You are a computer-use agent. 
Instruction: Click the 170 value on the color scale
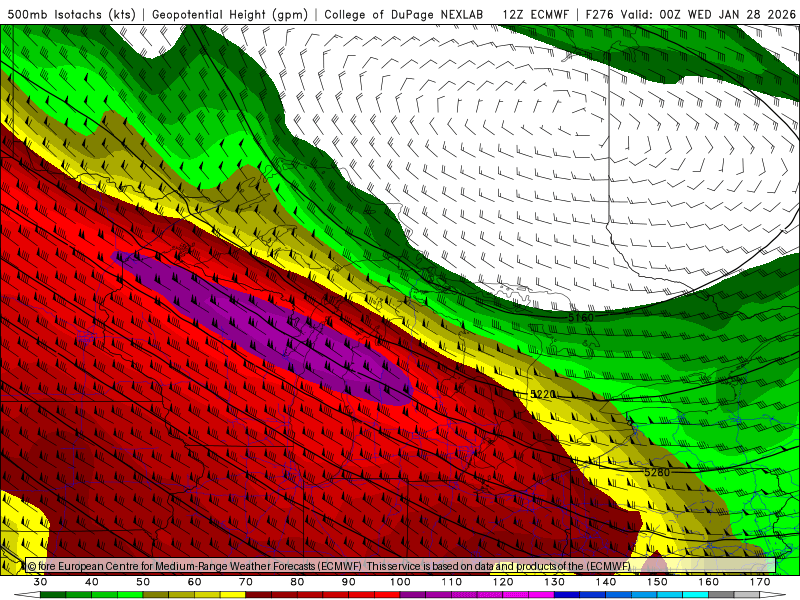click(760, 582)
